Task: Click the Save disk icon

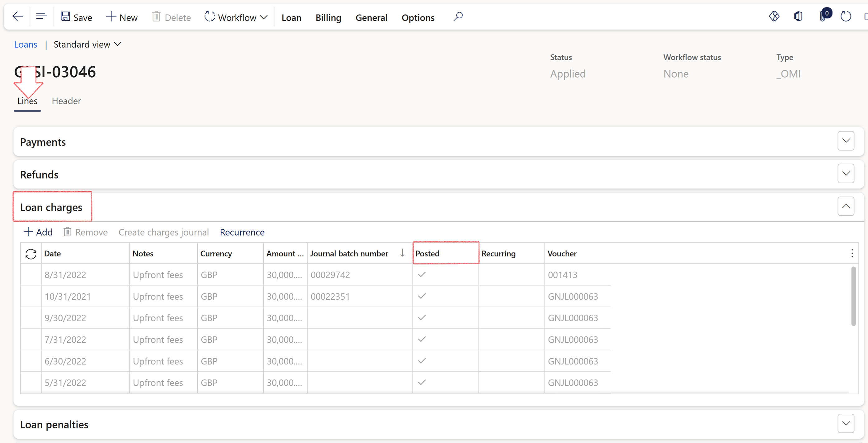Action: click(65, 17)
